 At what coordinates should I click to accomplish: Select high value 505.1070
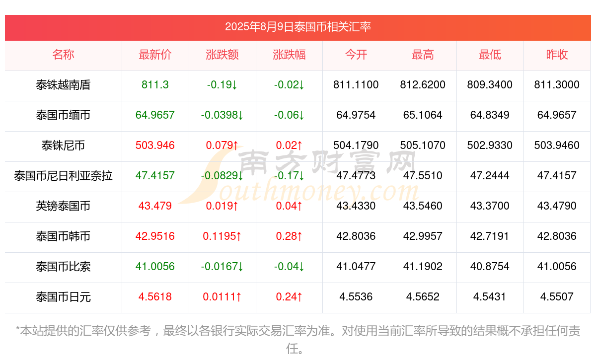pyautogui.click(x=423, y=146)
